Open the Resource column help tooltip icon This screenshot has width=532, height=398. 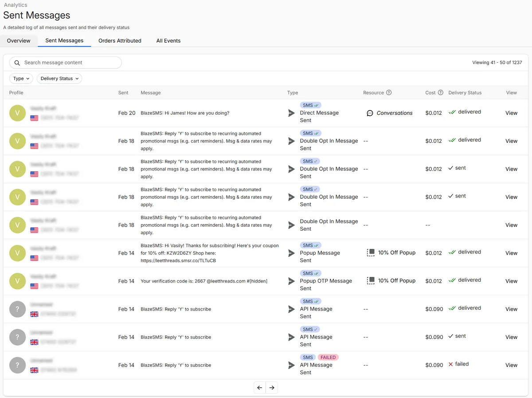click(389, 92)
